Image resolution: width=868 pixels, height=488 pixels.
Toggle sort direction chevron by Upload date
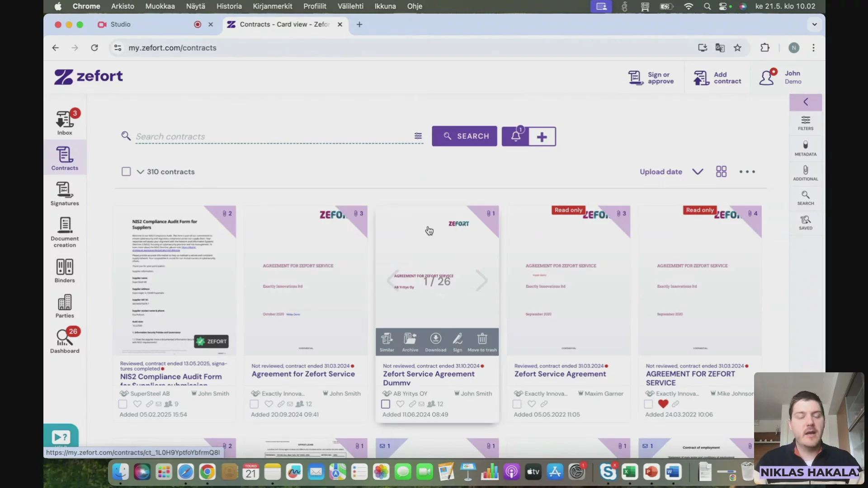coord(698,172)
